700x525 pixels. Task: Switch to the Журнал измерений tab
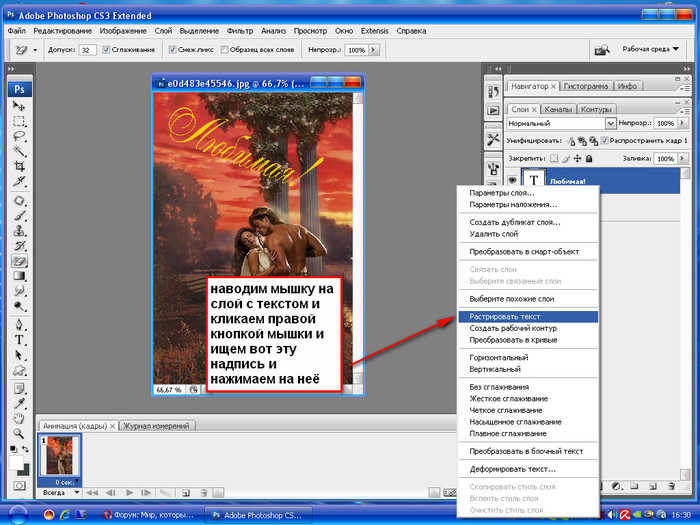pyautogui.click(x=156, y=425)
